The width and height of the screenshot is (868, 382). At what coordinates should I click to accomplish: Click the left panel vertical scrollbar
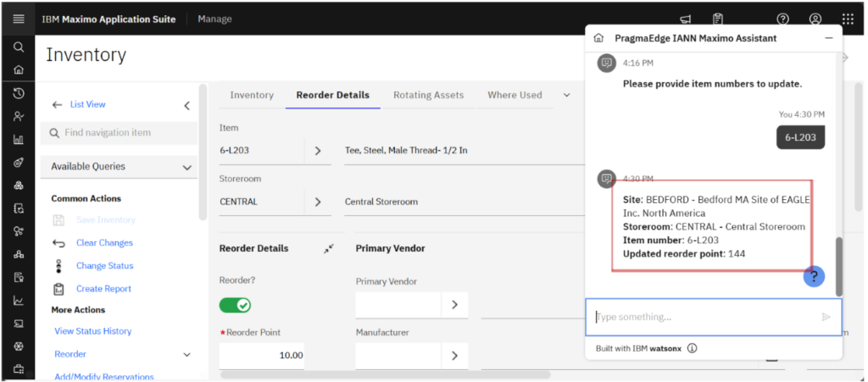pyautogui.click(x=203, y=152)
